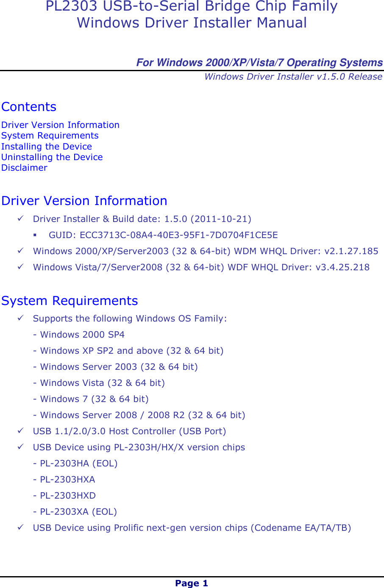The image size is (384, 588).
Task: Click the checkmark beside WDF WHQL Driver line
Action: (x=21, y=267)
